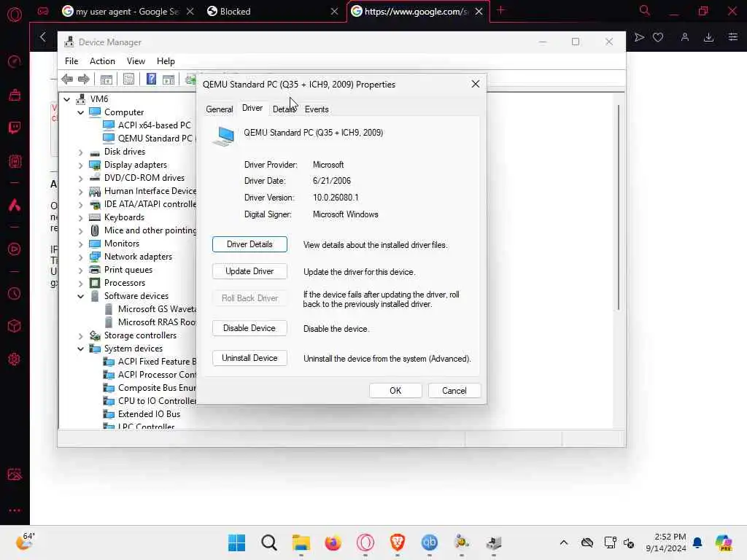Image resolution: width=747 pixels, height=560 pixels.
Task: Toggle the show/hide console tree toolbar icon
Action: pos(107,79)
